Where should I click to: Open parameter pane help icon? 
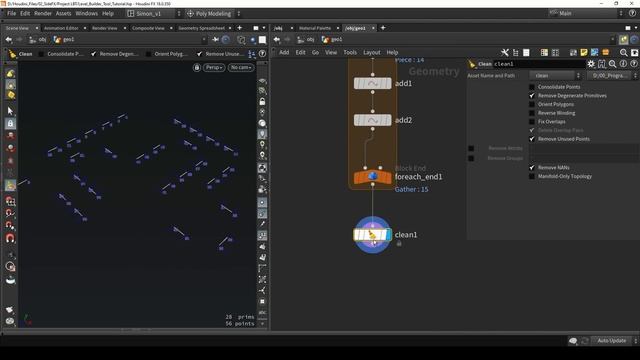[x=633, y=64]
